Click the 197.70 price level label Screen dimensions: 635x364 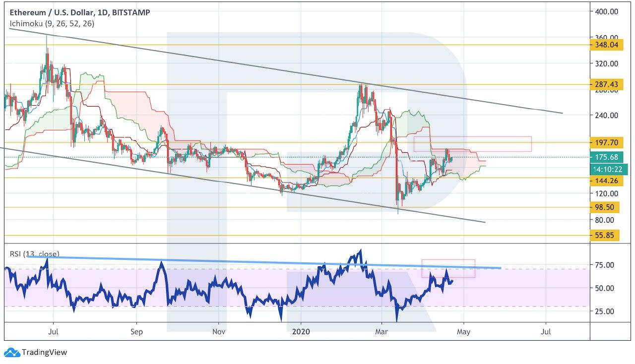pos(607,143)
